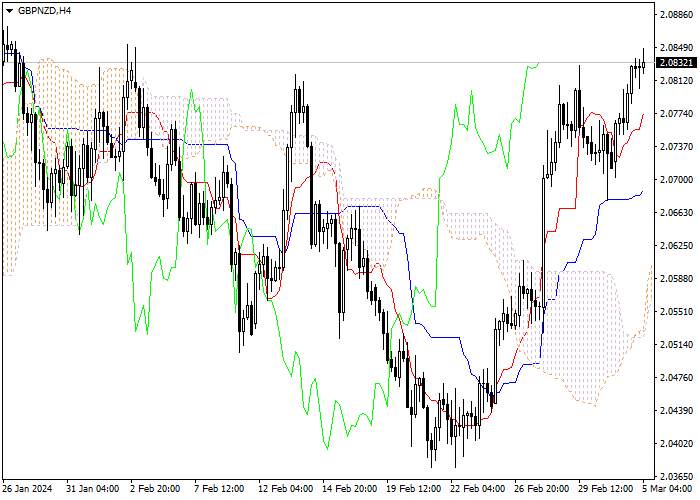Select the 2.06630 price axis label

coord(677,212)
